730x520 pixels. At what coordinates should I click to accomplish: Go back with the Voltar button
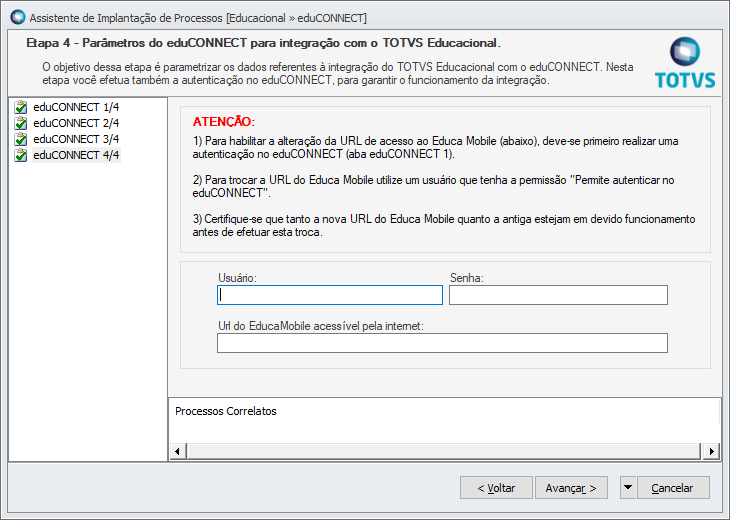[496, 488]
